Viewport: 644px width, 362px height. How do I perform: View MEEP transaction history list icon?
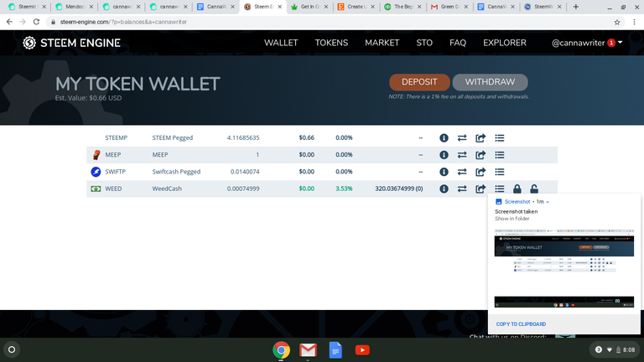click(x=500, y=155)
